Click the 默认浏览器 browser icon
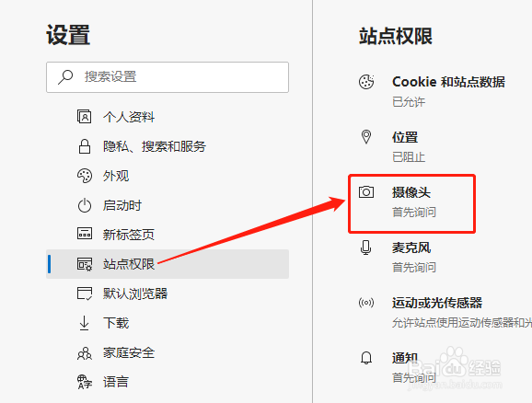Image resolution: width=532 pixels, height=403 pixels. (85, 294)
